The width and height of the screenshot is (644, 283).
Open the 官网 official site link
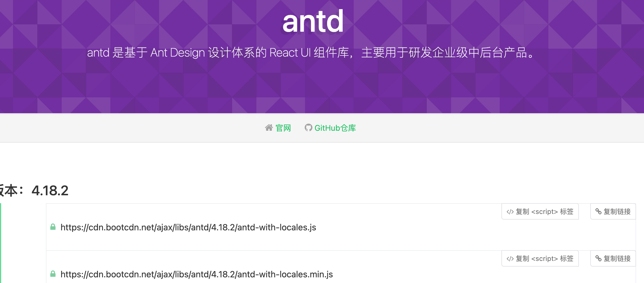tap(283, 128)
